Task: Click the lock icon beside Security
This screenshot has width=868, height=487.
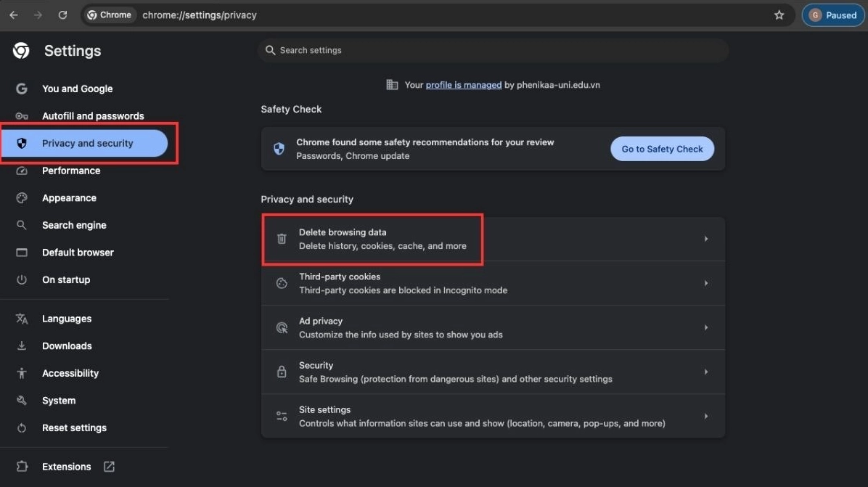Action: click(x=282, y=372)
